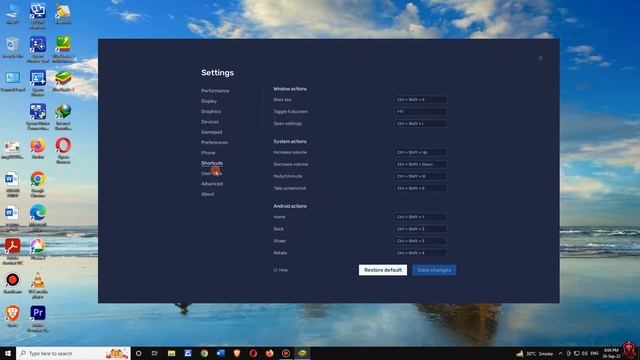
Task: Select This PC desktop icon
Action: click(x=12, y=13)
